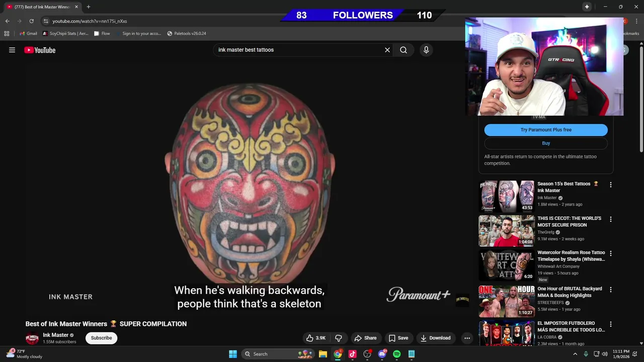Image resolution: width=644 pixels, height=362 pixels.
Task: Open the Ink Master channel avatar
Action: click(x=32, y=338)
